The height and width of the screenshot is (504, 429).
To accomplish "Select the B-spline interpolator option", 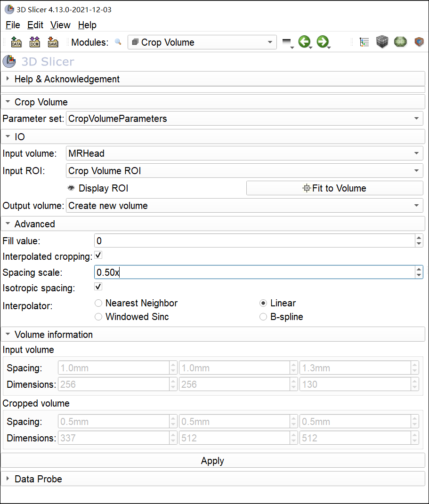I will (264, 317).
